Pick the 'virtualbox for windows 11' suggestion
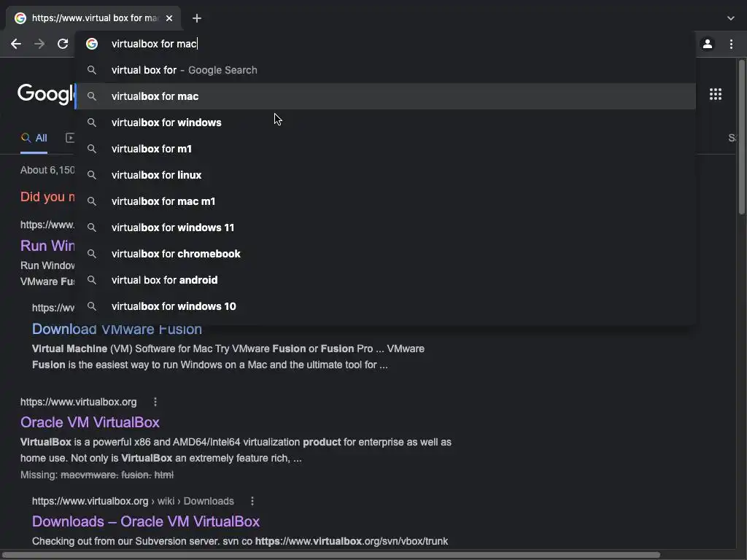747x560 pixels. click(x=386, y=227)
